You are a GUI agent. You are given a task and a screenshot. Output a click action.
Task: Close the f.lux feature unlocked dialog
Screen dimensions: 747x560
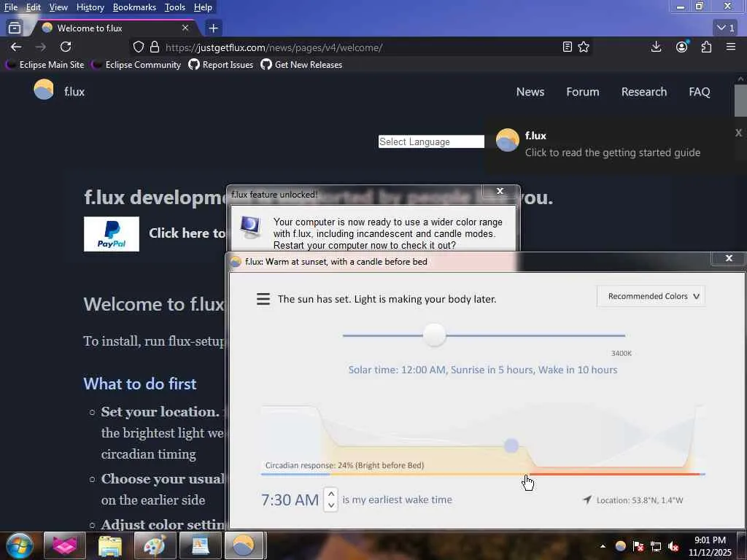point(500,191)
